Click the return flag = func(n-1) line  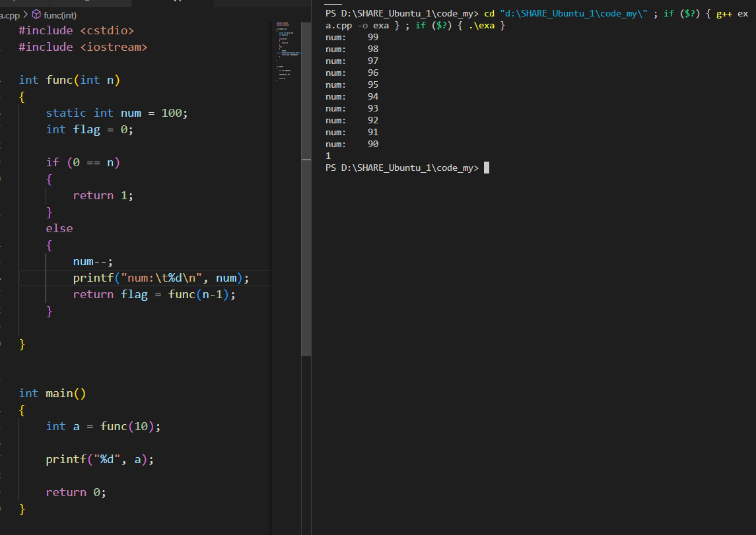coord(154,294)
